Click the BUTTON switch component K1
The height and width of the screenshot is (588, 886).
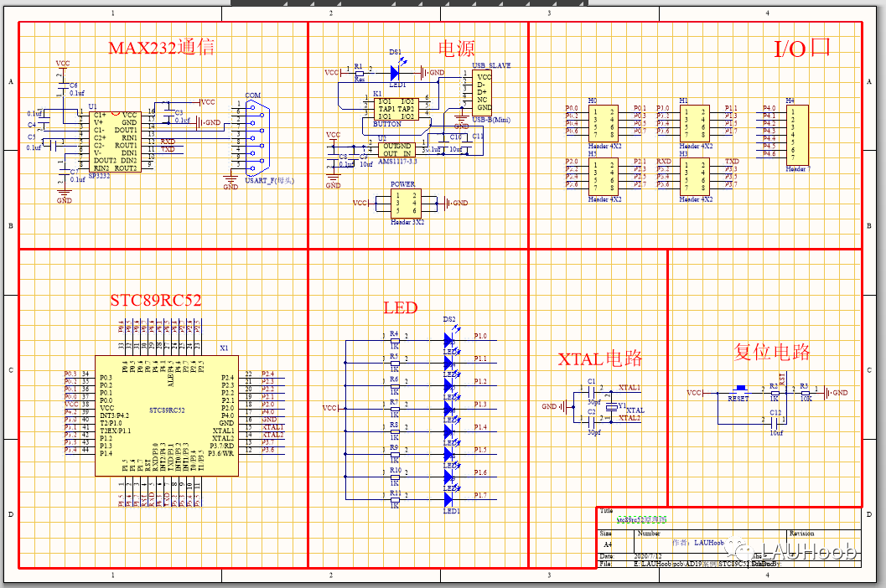click(x=396, y=109)
